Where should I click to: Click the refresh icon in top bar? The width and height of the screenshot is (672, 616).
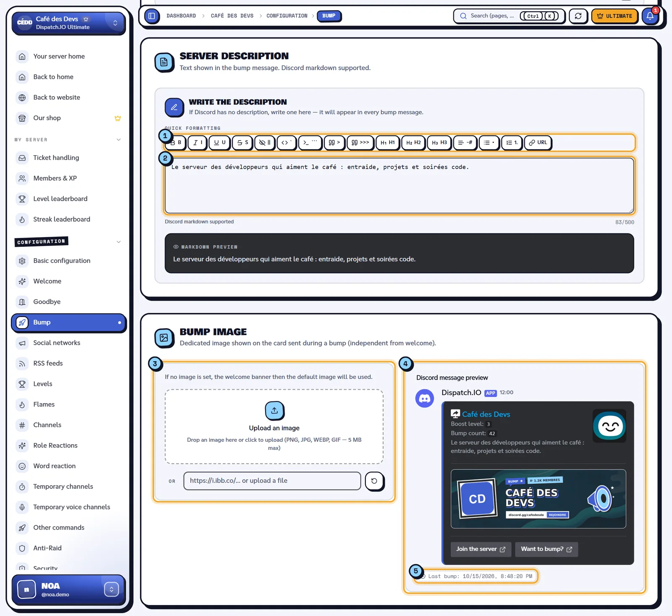[578, 16]
